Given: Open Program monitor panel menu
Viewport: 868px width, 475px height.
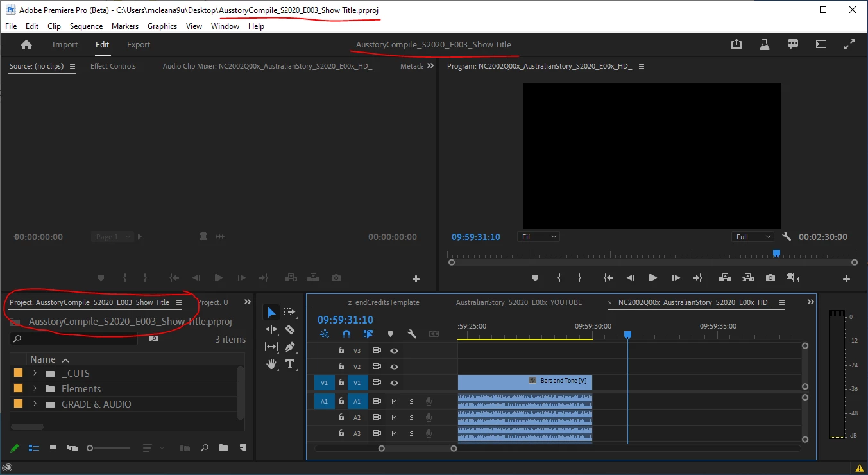Looking at the screenshot, I should pyautogui.click(x=642, y=66).
